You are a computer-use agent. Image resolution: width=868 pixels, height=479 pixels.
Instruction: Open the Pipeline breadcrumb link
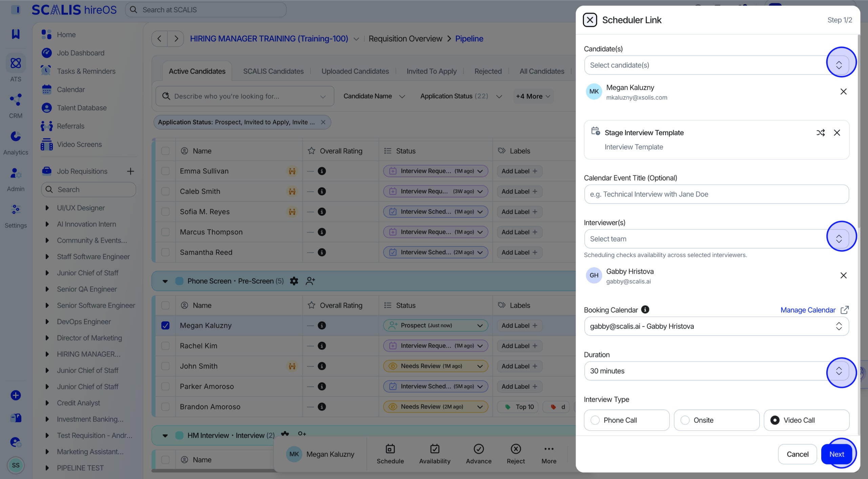point(469,39)
